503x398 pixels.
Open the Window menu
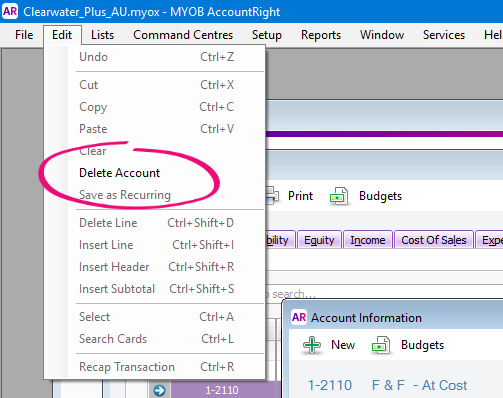(x=382, y=35)
